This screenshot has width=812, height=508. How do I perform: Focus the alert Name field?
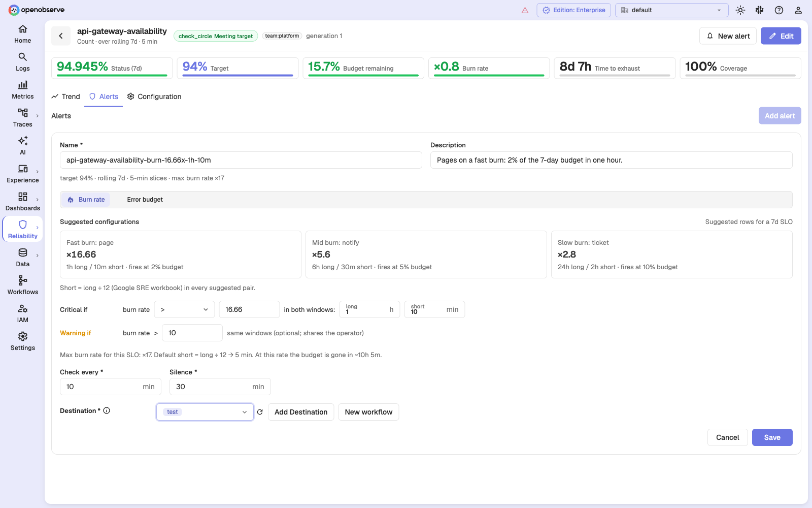pos(241,160)
